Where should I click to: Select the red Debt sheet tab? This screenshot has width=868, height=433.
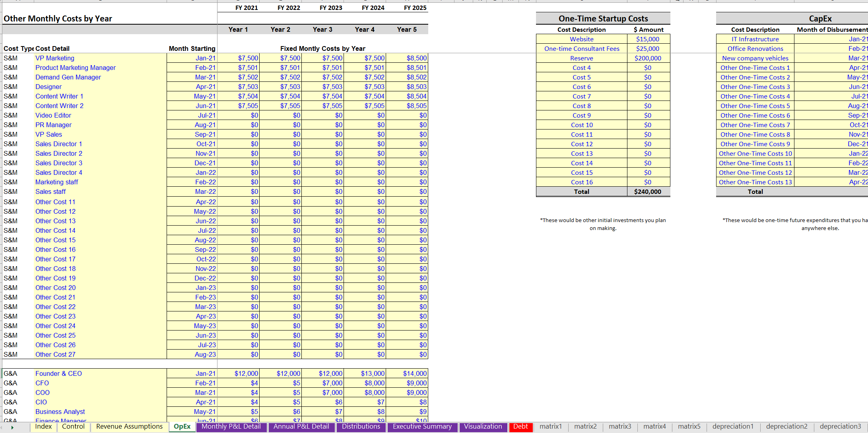pos(520,427)
